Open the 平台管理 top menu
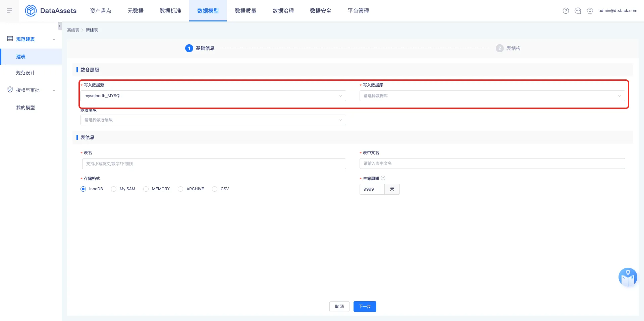Screen dimensions: 644x321 (358, 11)
